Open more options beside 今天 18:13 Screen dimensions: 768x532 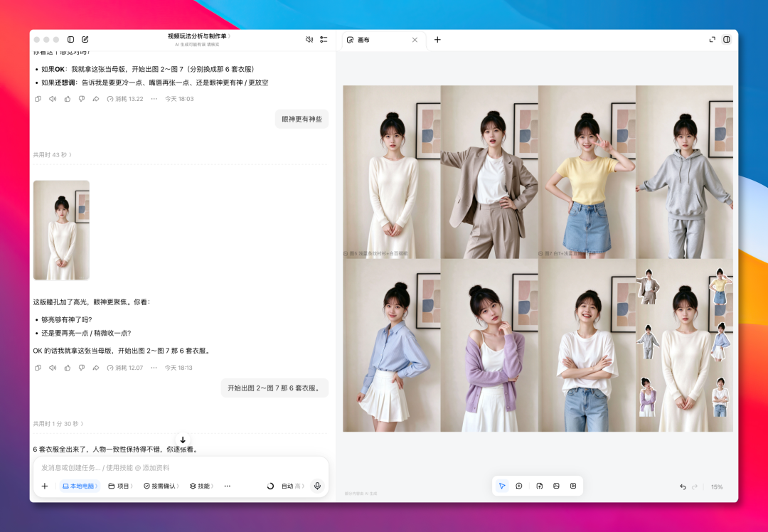[x=154, y=368]
